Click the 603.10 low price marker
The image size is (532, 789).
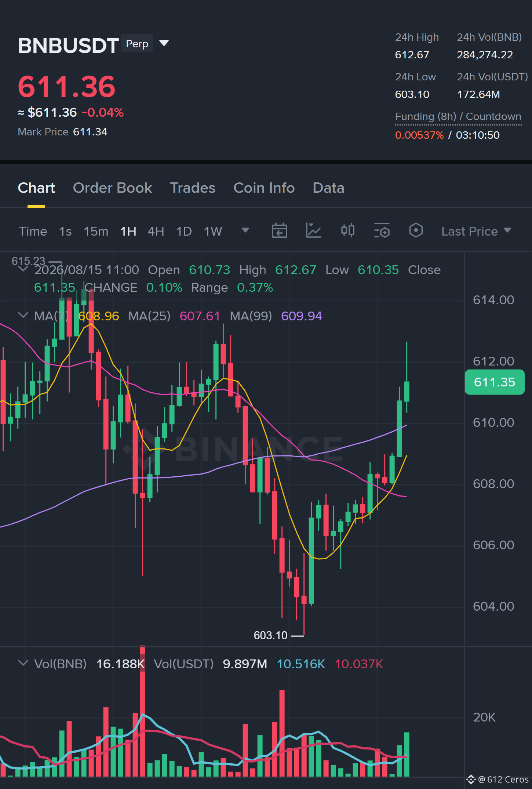tap(271, 635)
